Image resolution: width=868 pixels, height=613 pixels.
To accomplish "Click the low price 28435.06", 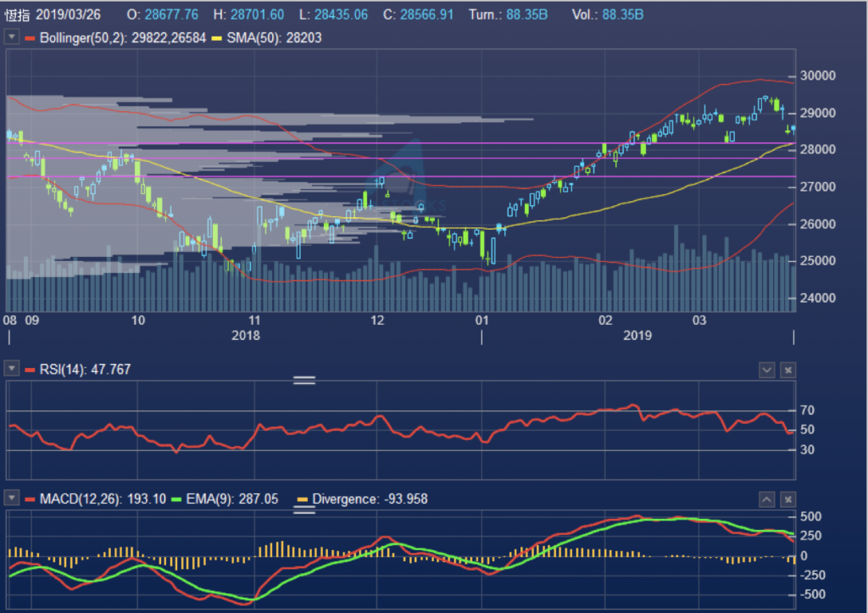I will click(x=341, y=14).
